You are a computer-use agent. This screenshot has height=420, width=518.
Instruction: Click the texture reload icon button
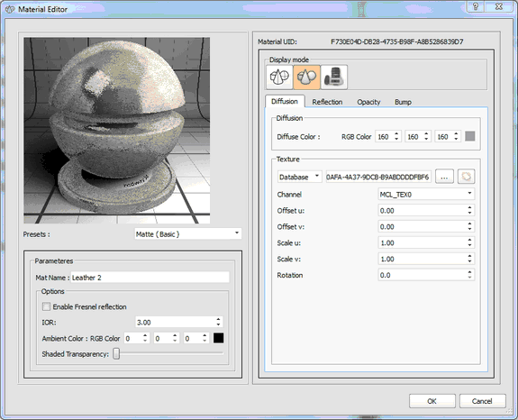click(x=466, y=177)
